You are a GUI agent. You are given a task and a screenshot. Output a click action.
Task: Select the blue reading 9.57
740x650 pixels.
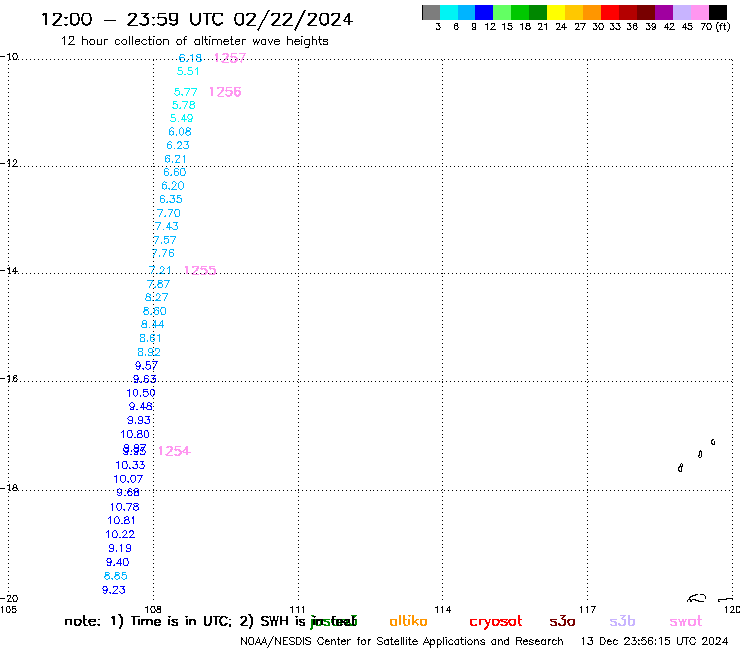(146, 366)
